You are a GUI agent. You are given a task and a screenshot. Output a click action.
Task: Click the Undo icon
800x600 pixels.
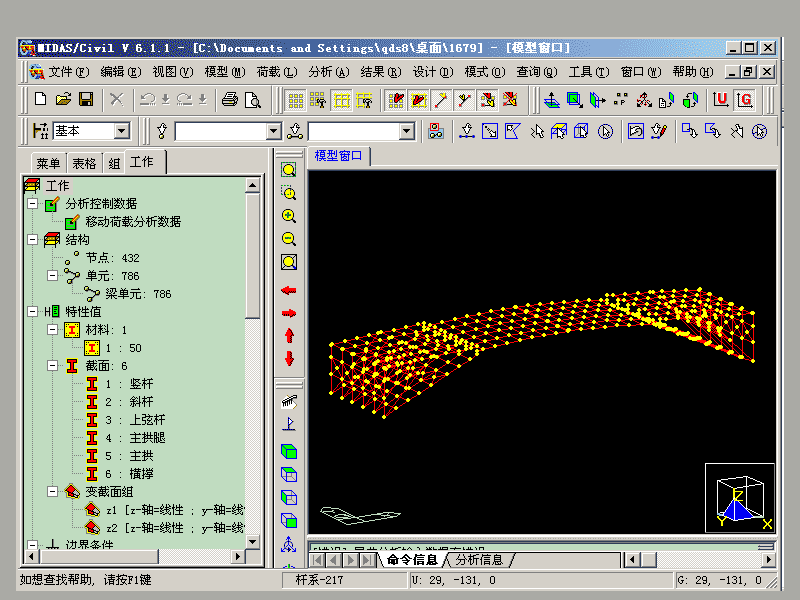(148, 99)
